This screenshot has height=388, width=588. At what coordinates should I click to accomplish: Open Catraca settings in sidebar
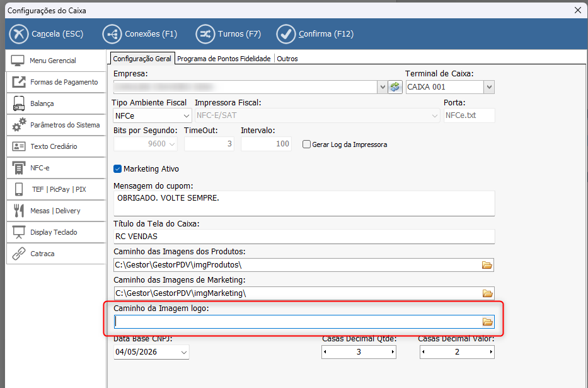click(x=55, y=254)
